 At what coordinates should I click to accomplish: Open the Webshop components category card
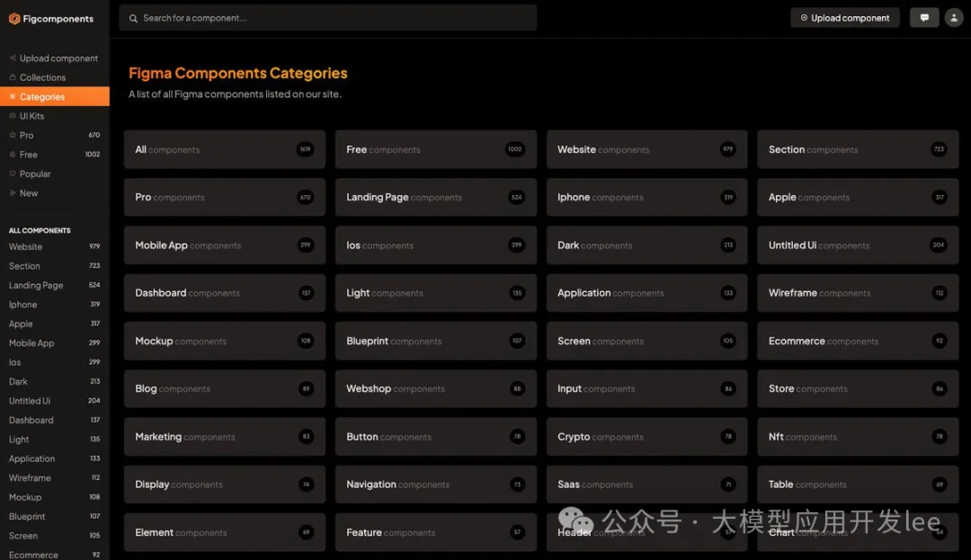(x=435, y=388)
